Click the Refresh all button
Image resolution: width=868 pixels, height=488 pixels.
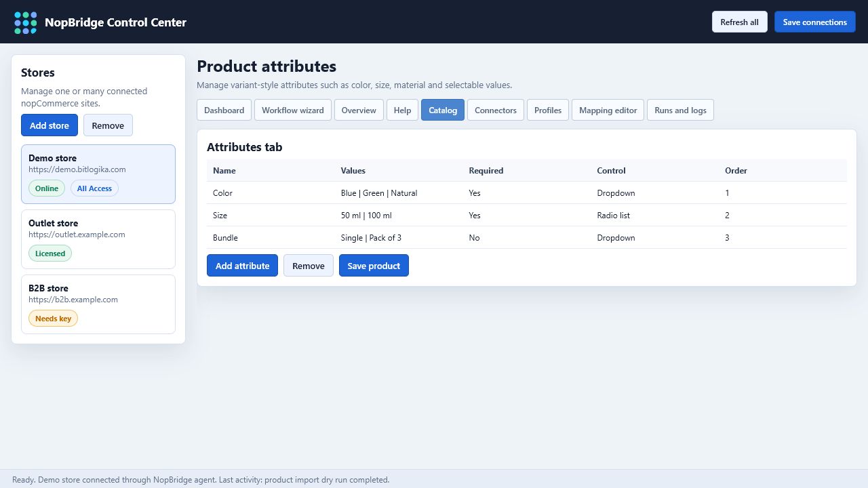(739, 22)
